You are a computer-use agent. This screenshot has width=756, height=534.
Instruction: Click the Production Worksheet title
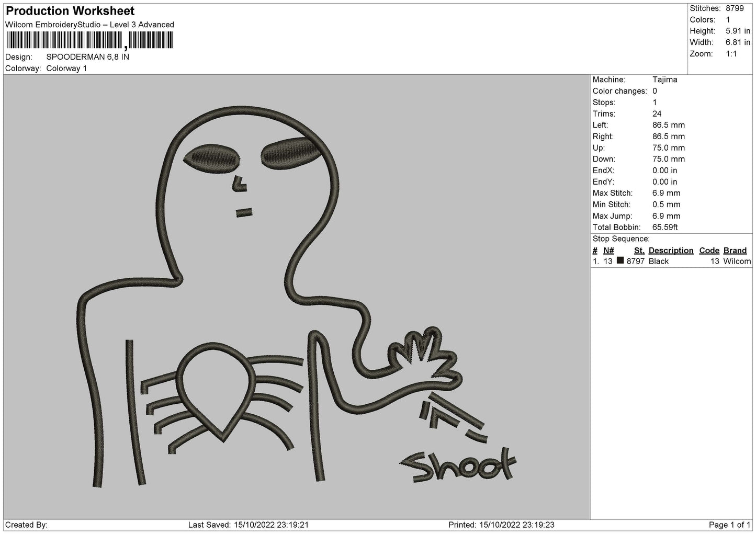[70, 11]
